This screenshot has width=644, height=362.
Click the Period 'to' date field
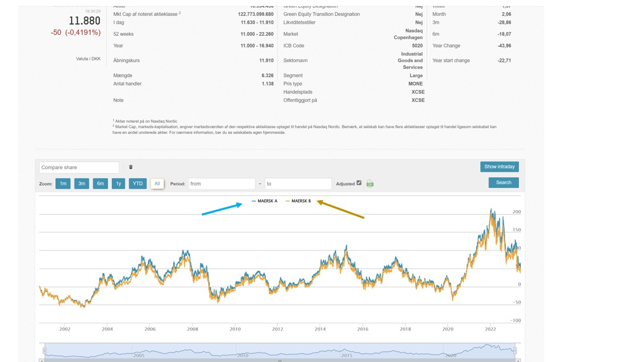click(x=298, y=184)
